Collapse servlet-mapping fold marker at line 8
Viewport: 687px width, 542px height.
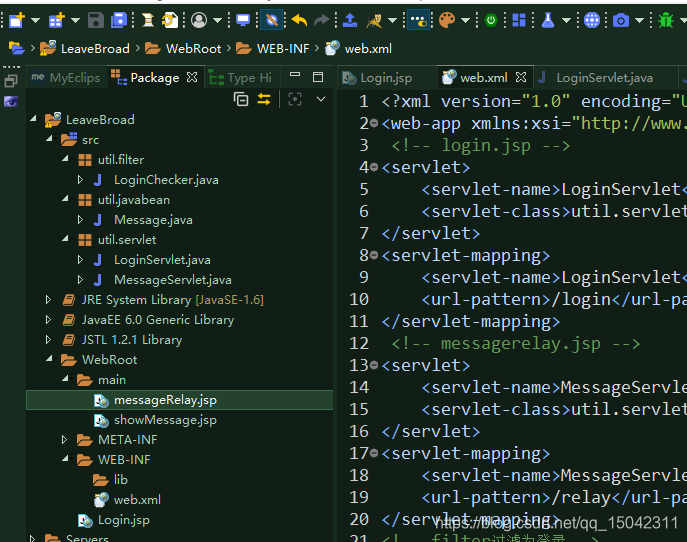374,255
